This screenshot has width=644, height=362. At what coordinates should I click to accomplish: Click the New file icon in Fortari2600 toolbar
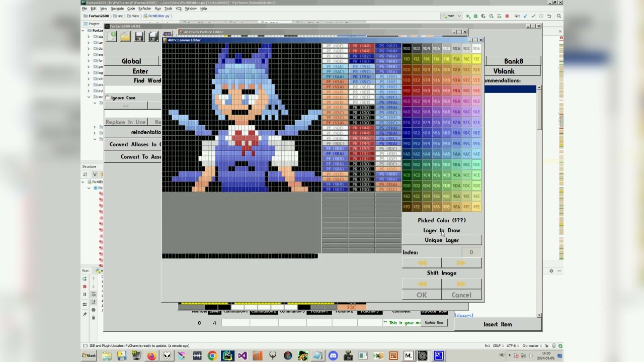(112, 36)
